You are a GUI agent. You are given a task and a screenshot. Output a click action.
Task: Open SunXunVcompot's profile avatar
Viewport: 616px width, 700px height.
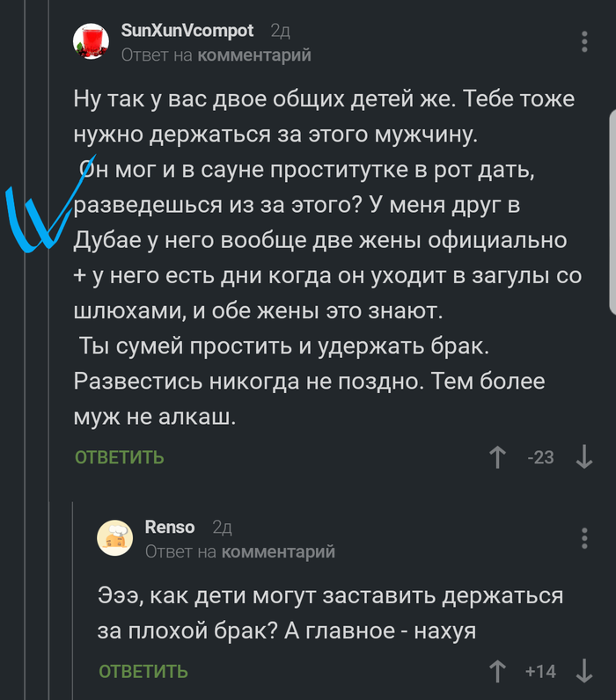click(x=91, y=42)
